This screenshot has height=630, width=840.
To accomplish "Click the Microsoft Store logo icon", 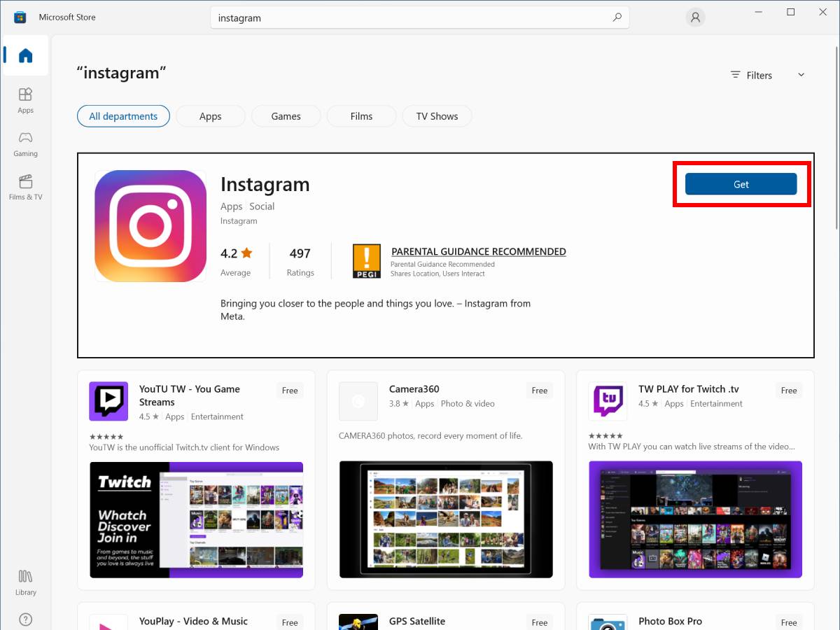I will tap(20, 17).
